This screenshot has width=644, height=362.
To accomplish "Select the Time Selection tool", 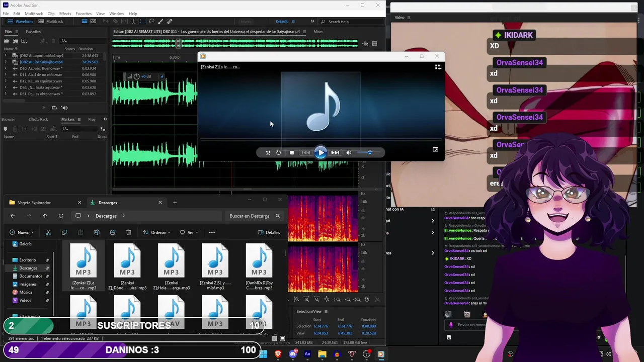I will click(133, 21).
